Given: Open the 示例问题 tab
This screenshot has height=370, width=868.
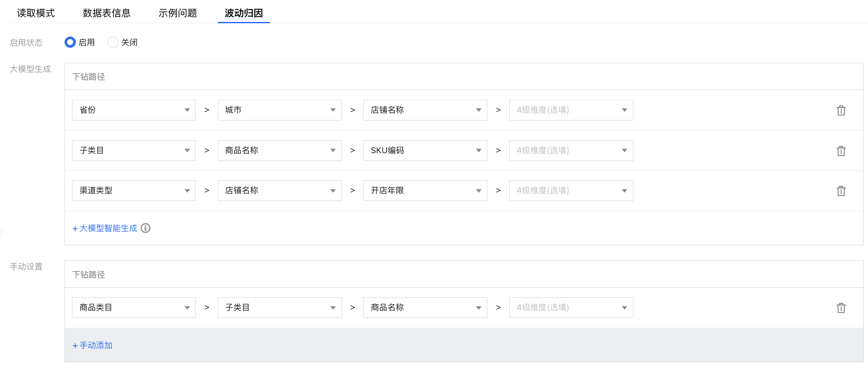Looking at the screenshot, I should click(x=177, y=13).
